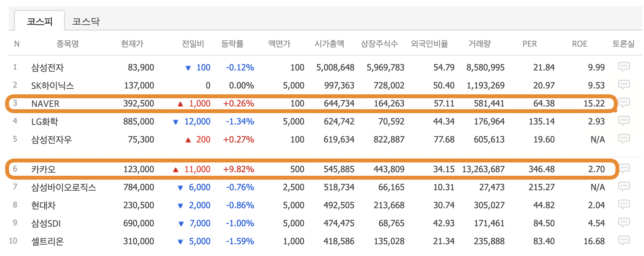Open the LG화학 stock link
Viewport: 644px width, 256px height.
tap(45, 122)
